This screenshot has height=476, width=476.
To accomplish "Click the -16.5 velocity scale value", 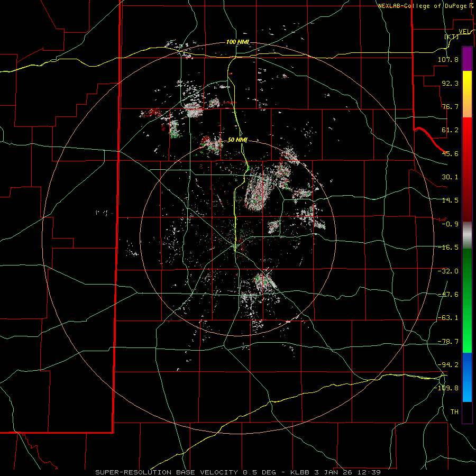I will click(x=448, y=248).
